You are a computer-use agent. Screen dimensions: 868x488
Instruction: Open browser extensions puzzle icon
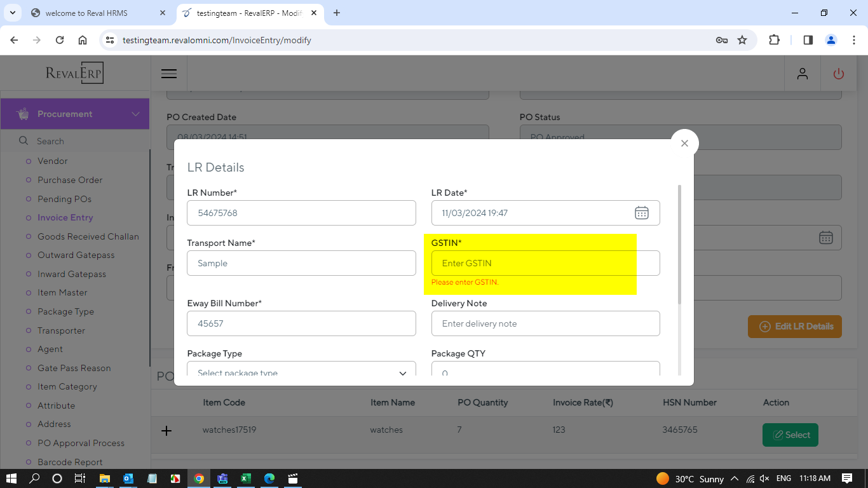(x=774, y=40)
